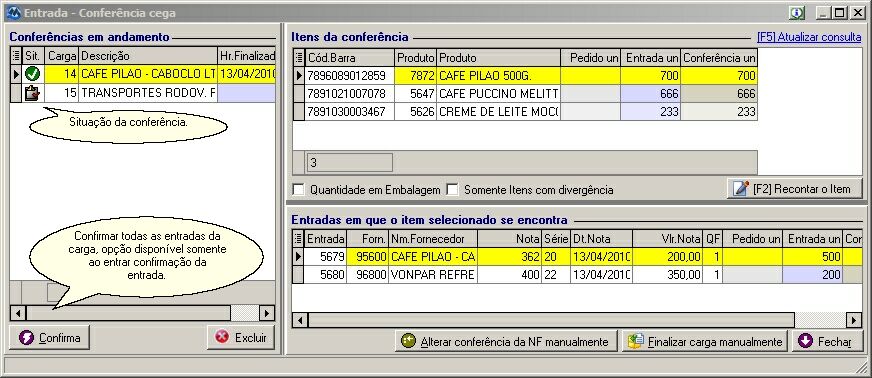Click note value 350,00 cell

pyautogui.click(x=667, y=275)
